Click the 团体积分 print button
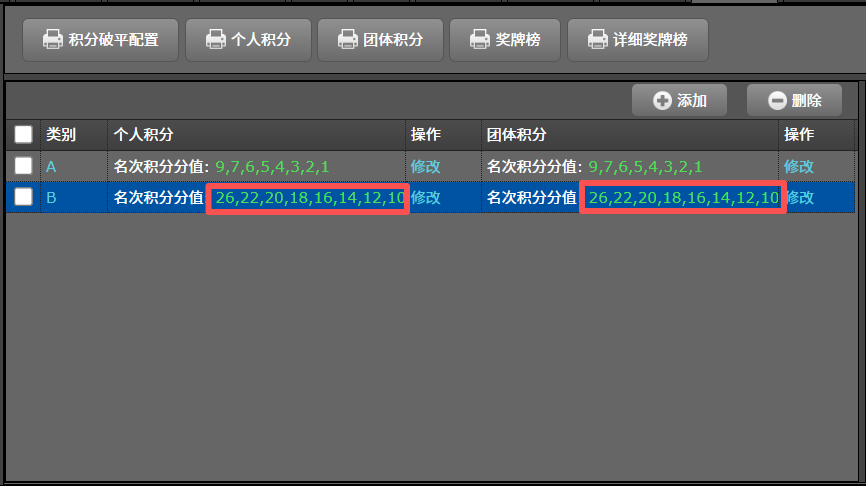866x486 pixels. tap(381, 40)
